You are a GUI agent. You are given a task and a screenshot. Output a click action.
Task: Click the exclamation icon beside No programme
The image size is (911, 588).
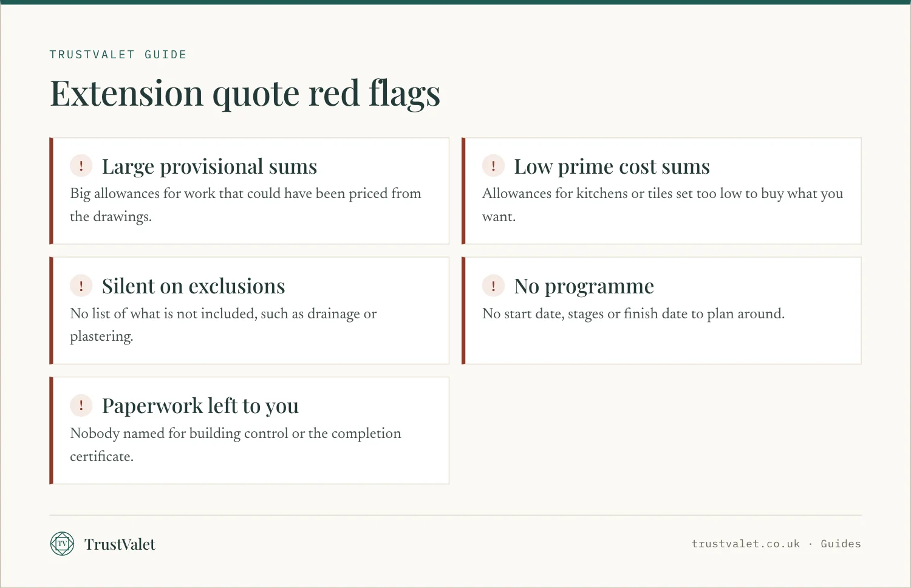[x=493, y=285]
